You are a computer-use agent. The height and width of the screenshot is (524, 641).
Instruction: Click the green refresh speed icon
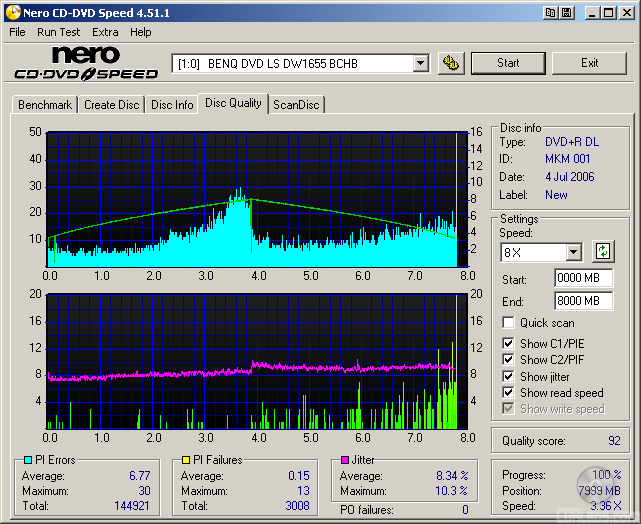tap(603, 252)
